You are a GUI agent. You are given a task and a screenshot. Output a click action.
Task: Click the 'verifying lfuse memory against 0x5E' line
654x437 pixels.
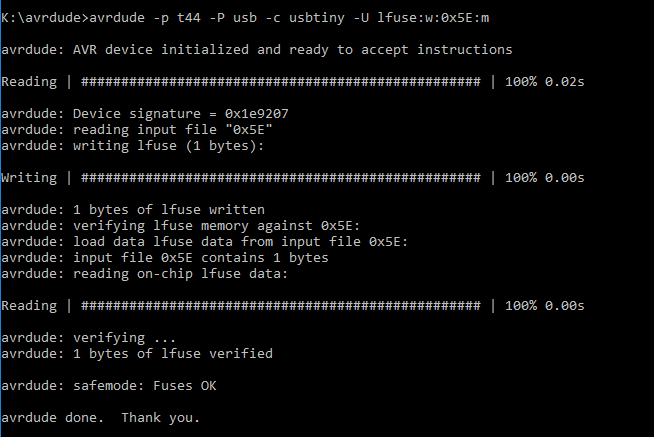tap(181, 226)
